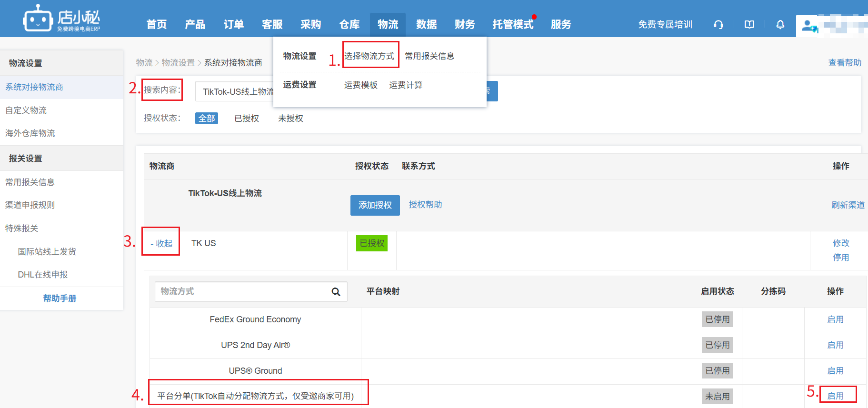Open the 查看帮助 link
Viewport: 868px width, 408px height.
(x=845, y=63)
